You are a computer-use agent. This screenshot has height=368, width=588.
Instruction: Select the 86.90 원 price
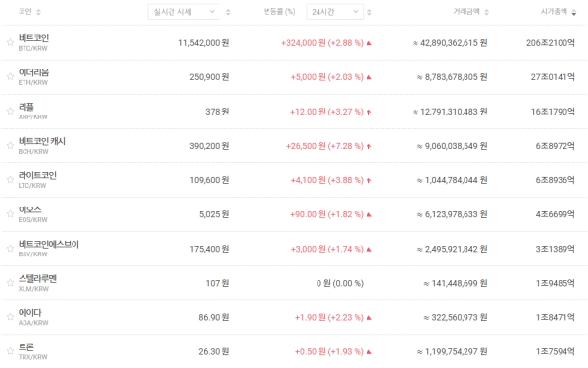click(x=214, y=317)
